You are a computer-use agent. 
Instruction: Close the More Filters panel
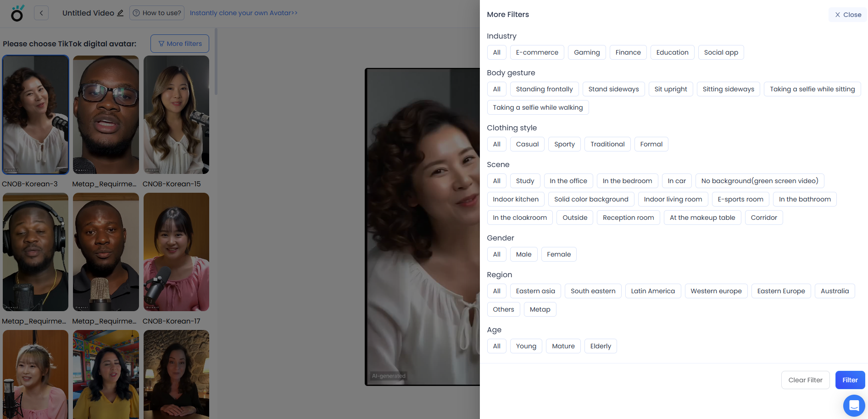(x=847, y=15)
